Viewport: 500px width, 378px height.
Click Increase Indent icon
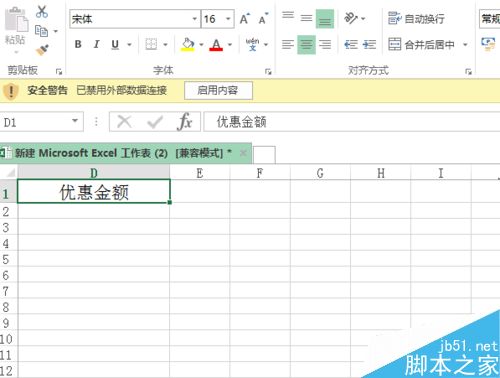(x=369, y=44)
